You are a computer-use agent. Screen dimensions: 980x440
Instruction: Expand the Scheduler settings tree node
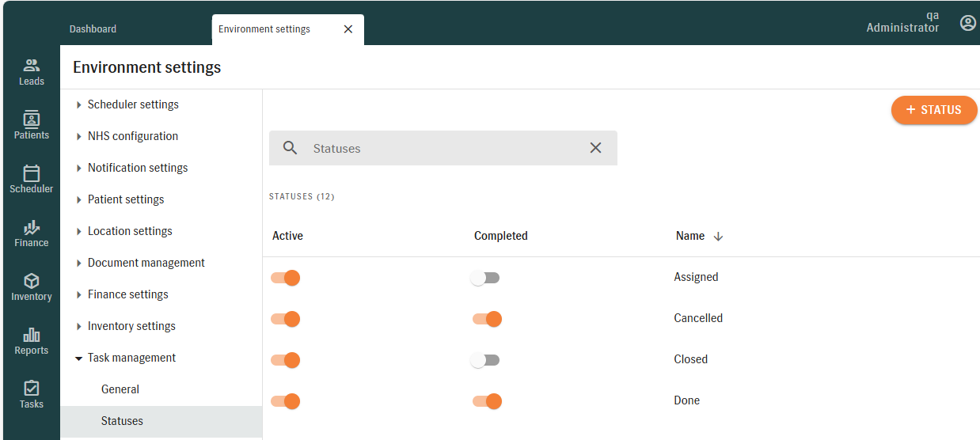(79, 104)
